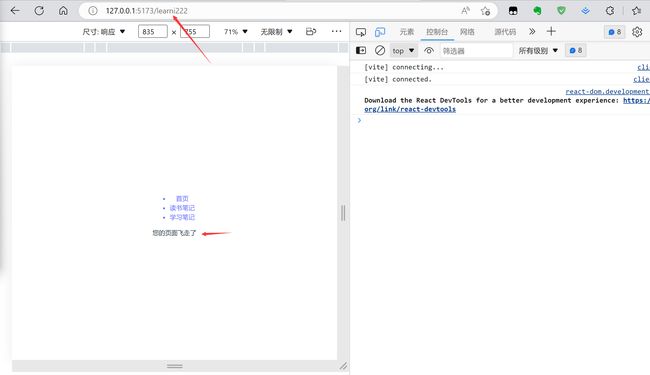
Task: Open the Evernote elephant extension
Action: coord(537,11)
